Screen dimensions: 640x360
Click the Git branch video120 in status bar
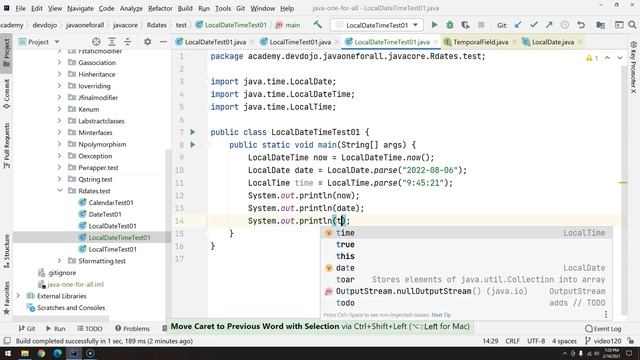pyautogui.click(x=603, y=341)
